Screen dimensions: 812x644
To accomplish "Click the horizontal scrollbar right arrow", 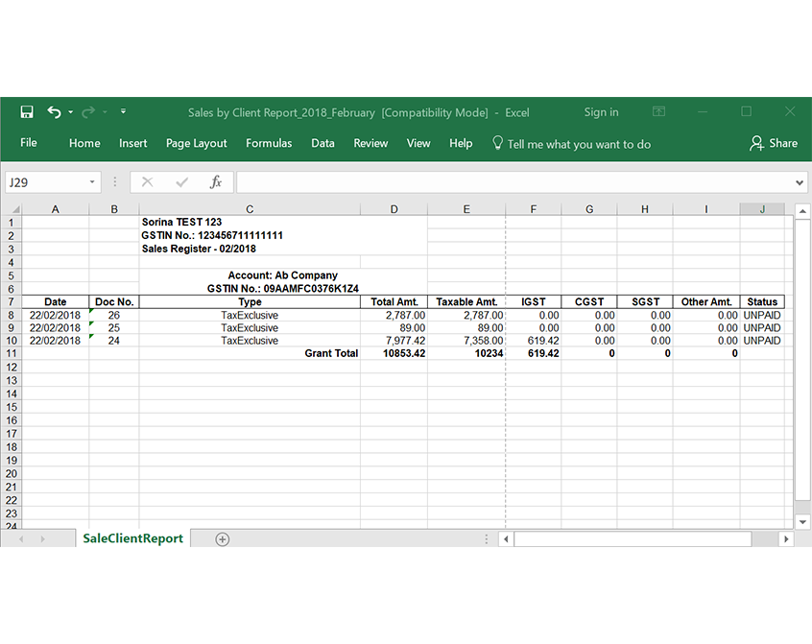I will (786, 539).
